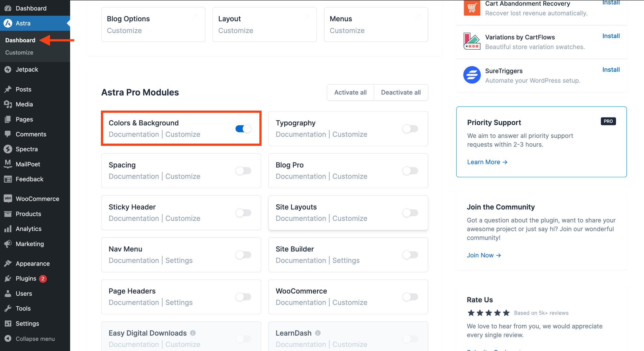Click the Jetpack icon in the sidebar
This screenshot has height=351, width=644.
[8, 69]
